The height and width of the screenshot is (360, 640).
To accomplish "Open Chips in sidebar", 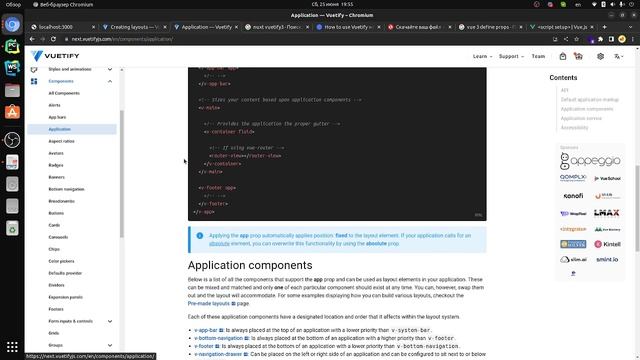I will point(54,249).
